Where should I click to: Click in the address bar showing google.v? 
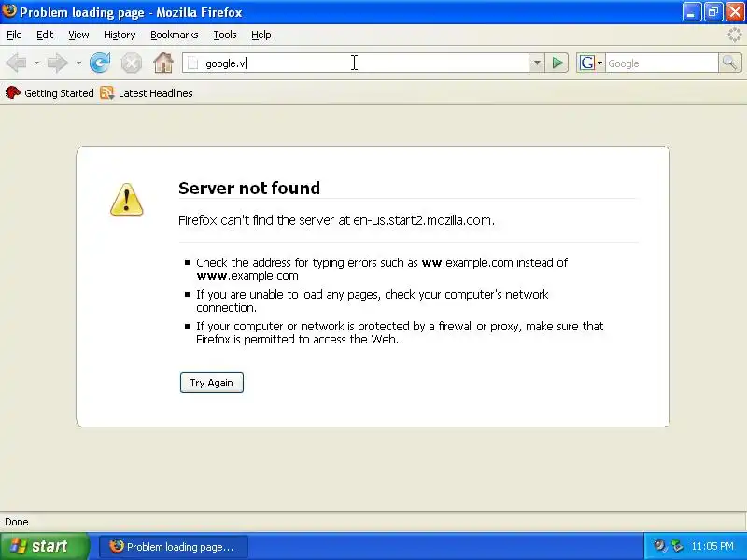click(x=356, y=63)
